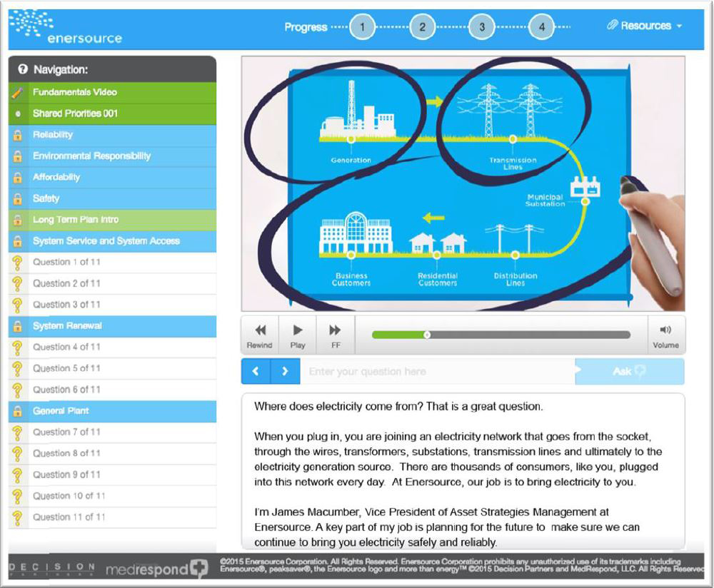Fast forward the video with FF
714x588 pixels.
point(336,335)
